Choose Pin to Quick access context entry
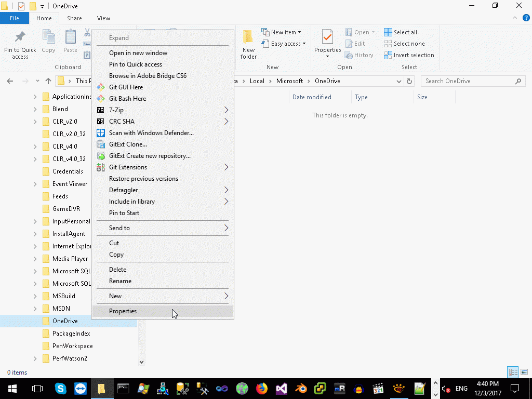 tap(163, 64)
